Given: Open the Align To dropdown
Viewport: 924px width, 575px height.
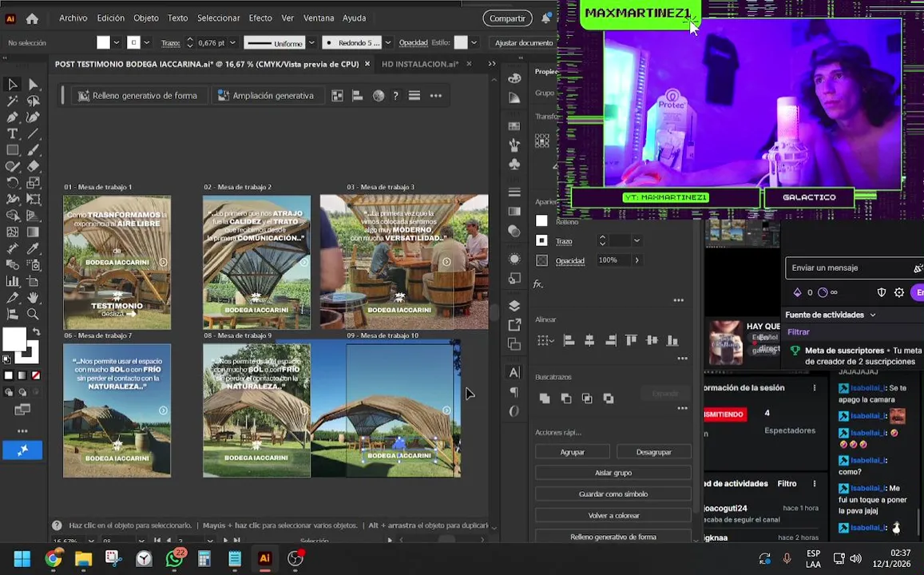Looking at the screenshot, I should pos(545,340).
